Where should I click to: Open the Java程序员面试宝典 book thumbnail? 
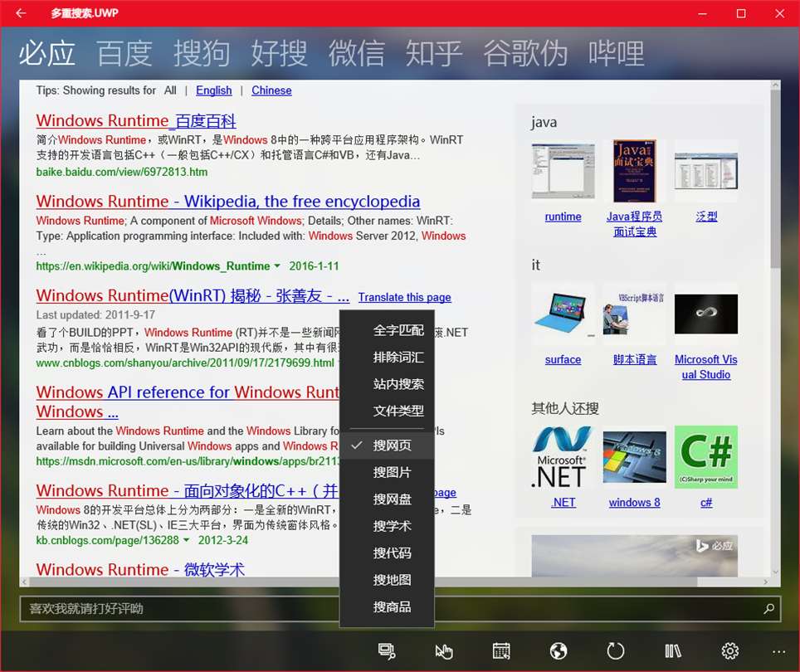point(634,171)
